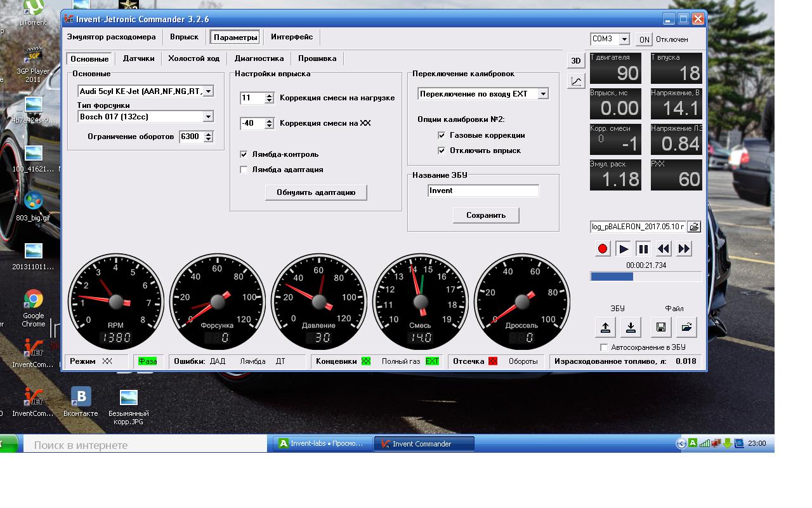Save settings to file with floppy icon

point(660,327)
